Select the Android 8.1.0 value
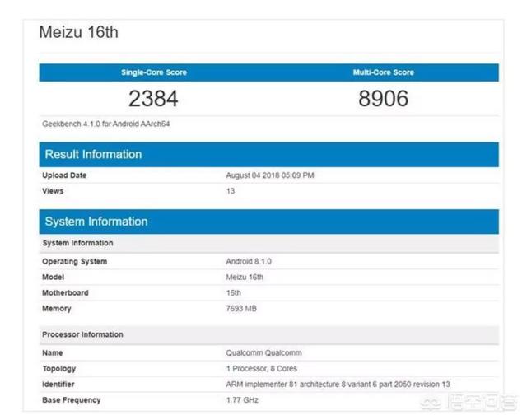This screenshot has height=420, width=527. [249, 261]
